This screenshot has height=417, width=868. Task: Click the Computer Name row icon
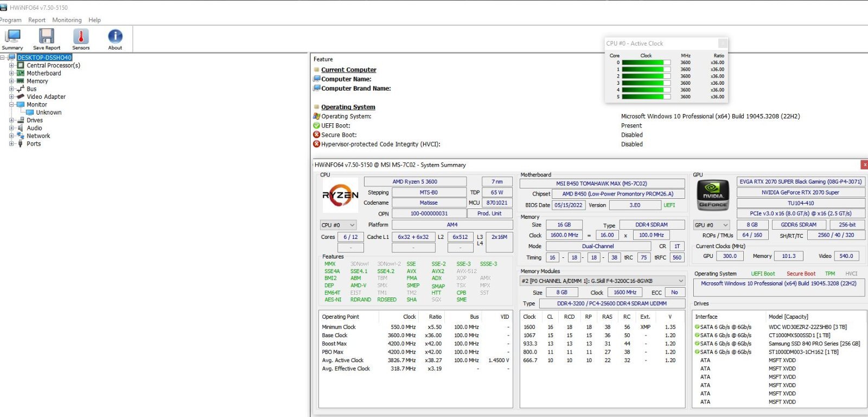tap(317, 79)
